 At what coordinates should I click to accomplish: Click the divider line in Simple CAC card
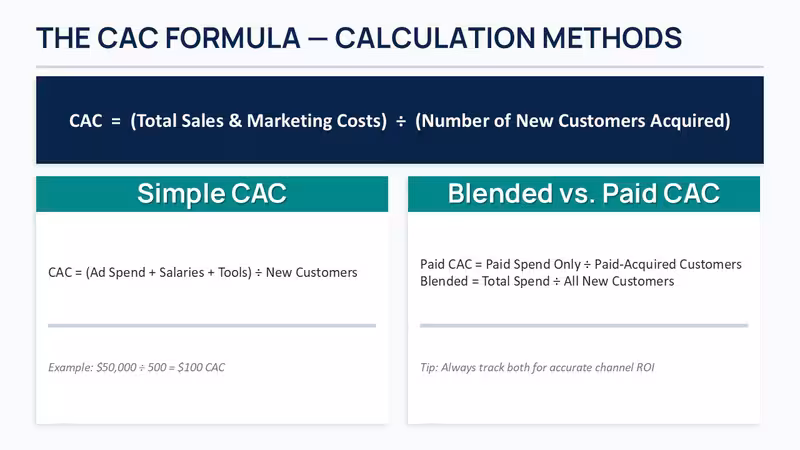(212, 325)
